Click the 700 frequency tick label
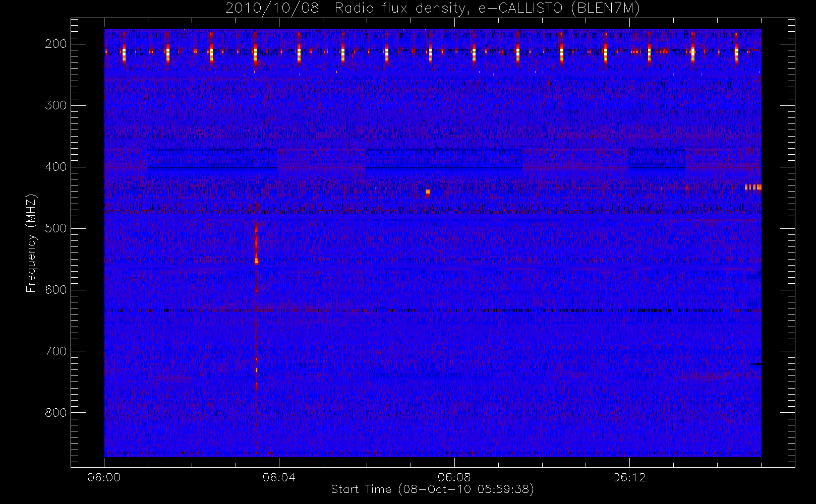This screenshot has height=504, width=816. (55, 351)
